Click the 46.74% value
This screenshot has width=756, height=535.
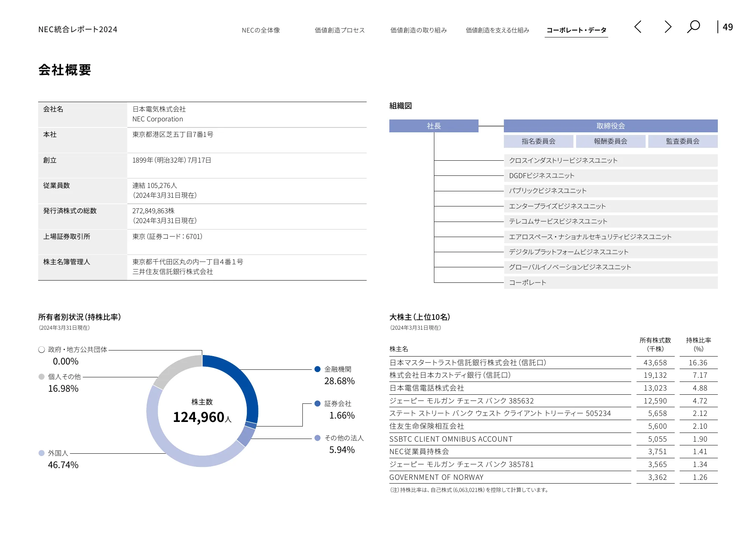tap(63, 465)
